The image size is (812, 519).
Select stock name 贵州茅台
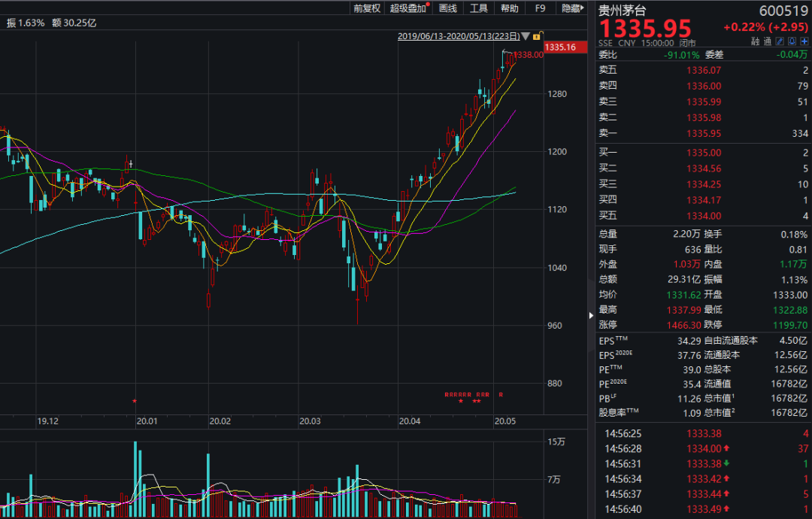tap(623, 11)
